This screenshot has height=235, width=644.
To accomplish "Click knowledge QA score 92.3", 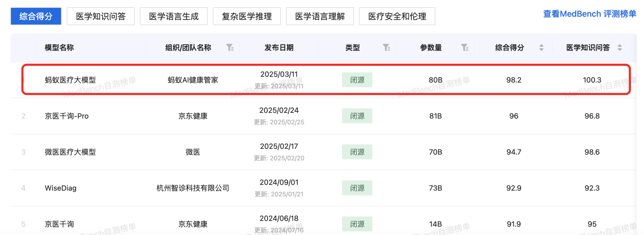I will tap(592, 188).
